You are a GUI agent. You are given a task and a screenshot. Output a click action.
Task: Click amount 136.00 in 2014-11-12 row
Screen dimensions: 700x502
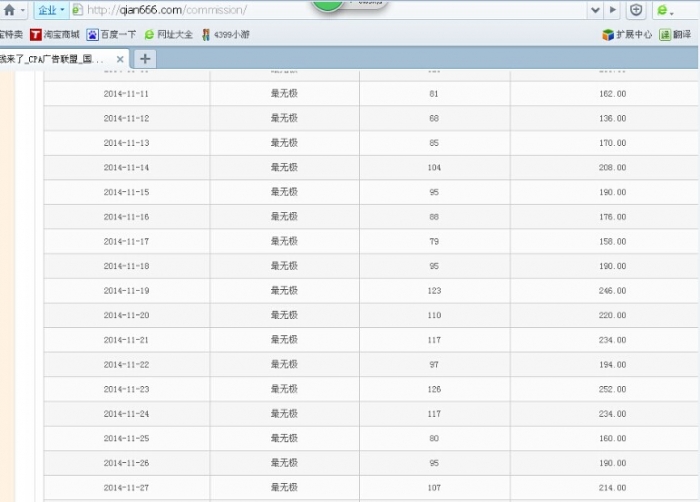click(612, 118)
